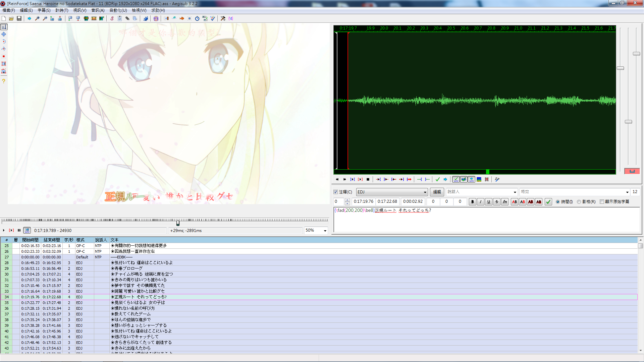Zoom video out with magnifier minus
644x362 pixels.
pyautogui.click(x=45, y=18)
